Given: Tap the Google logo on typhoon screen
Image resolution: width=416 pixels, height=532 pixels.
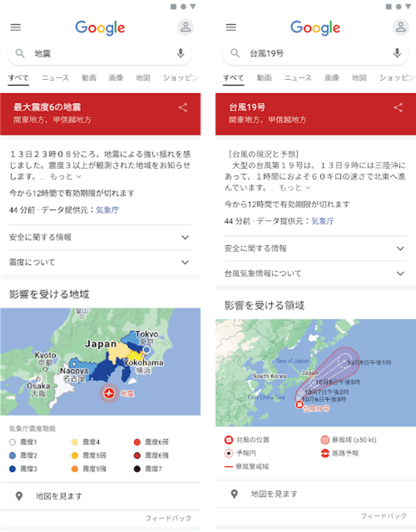Looking at the screenshot, I should (x=315, y=28).
